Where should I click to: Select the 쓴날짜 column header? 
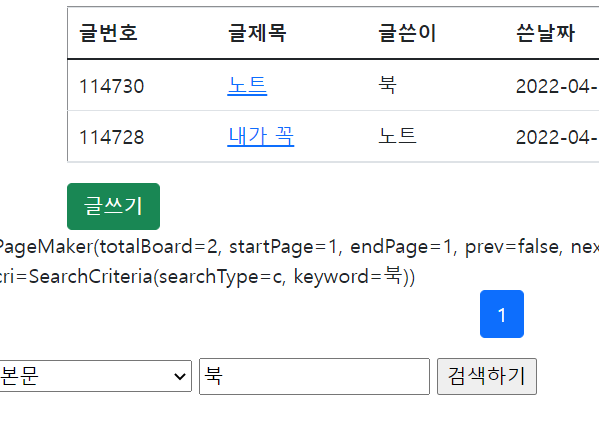(546, 33)
